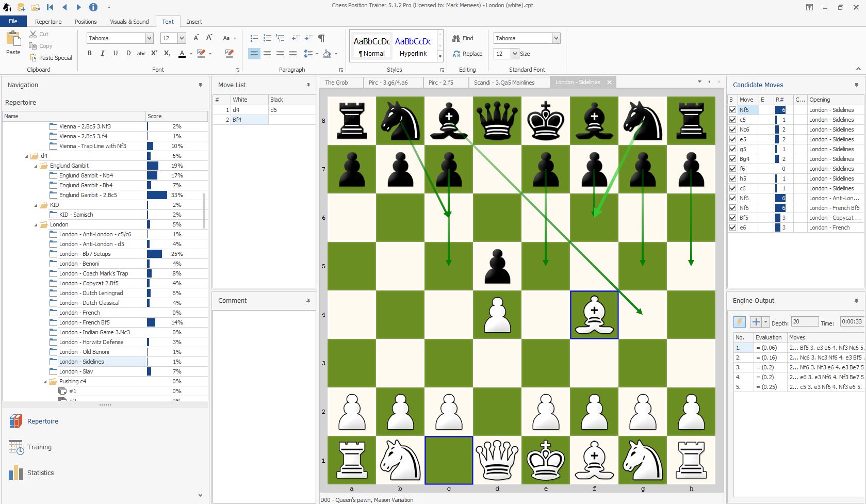Screen dimensions: 866x504
Task: Open the font size 12 dropdown
Action: 182,38
